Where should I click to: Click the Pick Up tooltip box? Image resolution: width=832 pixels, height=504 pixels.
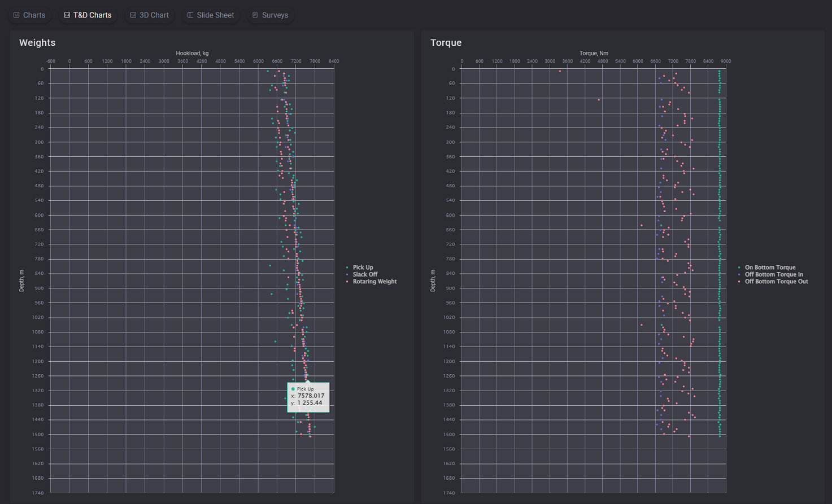point(308,396)
